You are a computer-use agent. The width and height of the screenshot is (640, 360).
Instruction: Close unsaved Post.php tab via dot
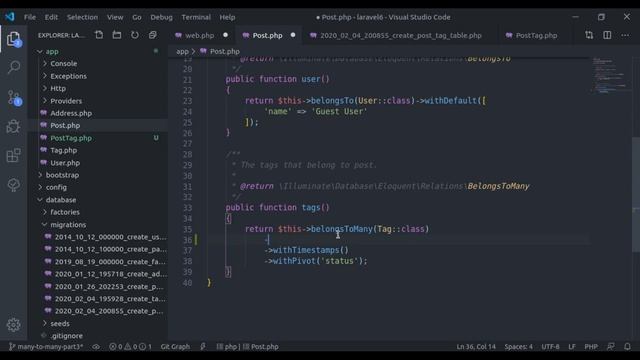(293, 35)
